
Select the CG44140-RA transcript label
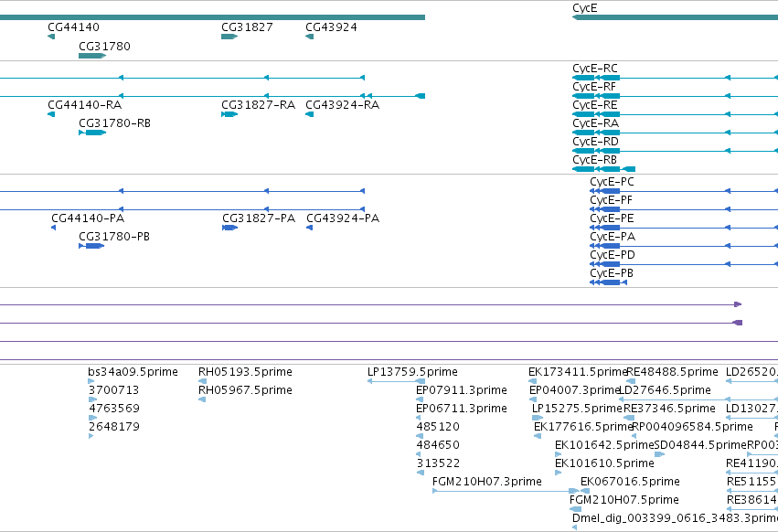(x=85, y=105)
